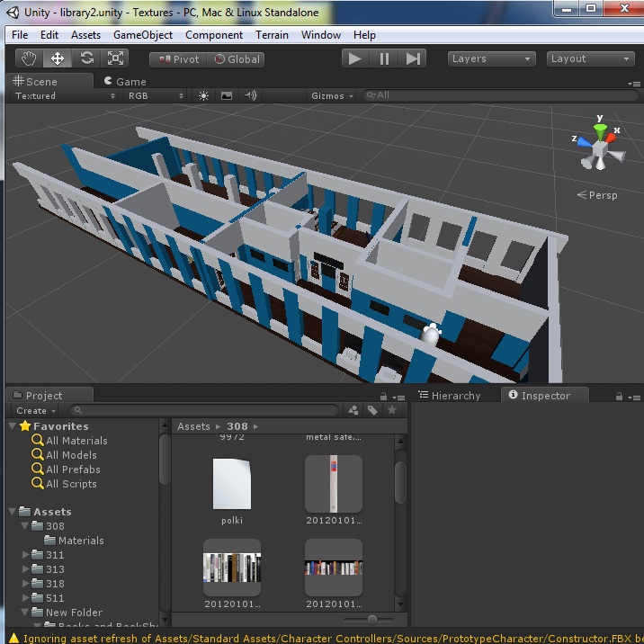644x644 pixels.
Task: Select the Scale tool
Action: click(x=115, y=58)
